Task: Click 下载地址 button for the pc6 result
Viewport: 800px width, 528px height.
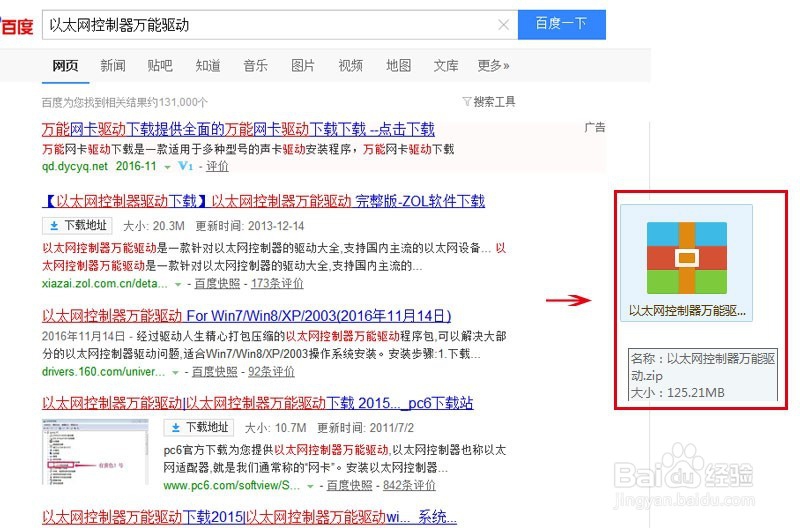Action: [198, 428]
